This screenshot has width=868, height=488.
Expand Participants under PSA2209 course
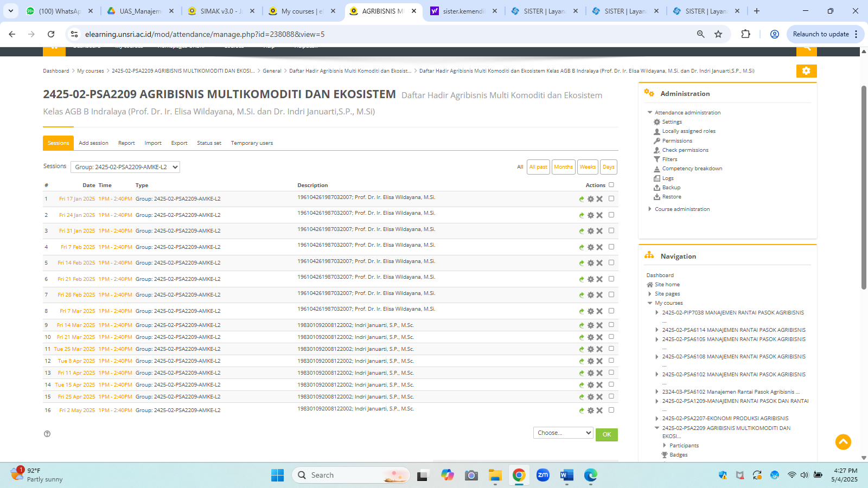click(665, 446)
